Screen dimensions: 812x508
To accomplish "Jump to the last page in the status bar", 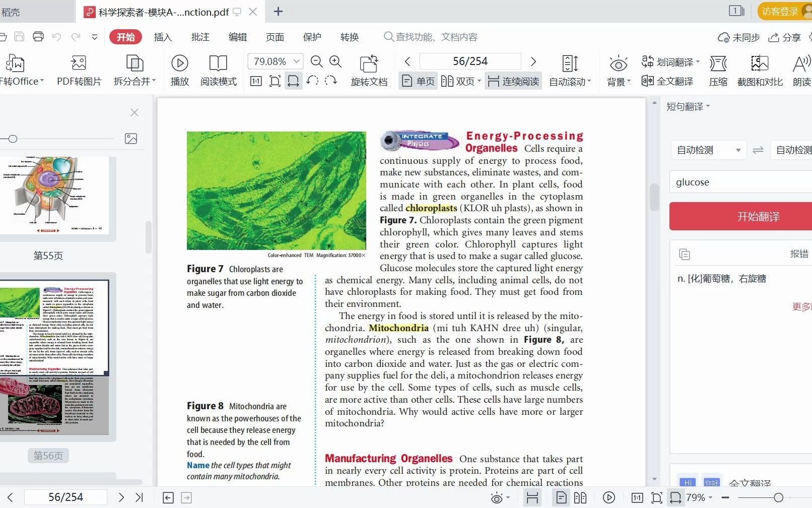I will coord(140,497).
